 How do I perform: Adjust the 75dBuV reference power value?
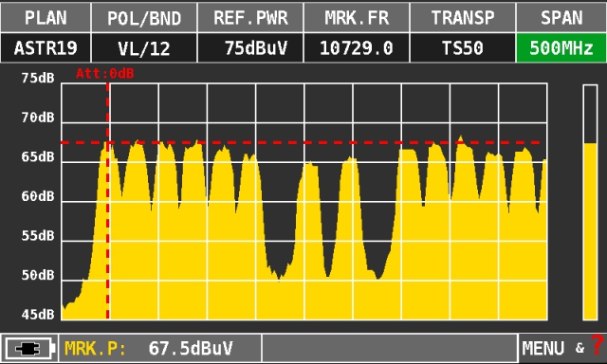[250, 48]
